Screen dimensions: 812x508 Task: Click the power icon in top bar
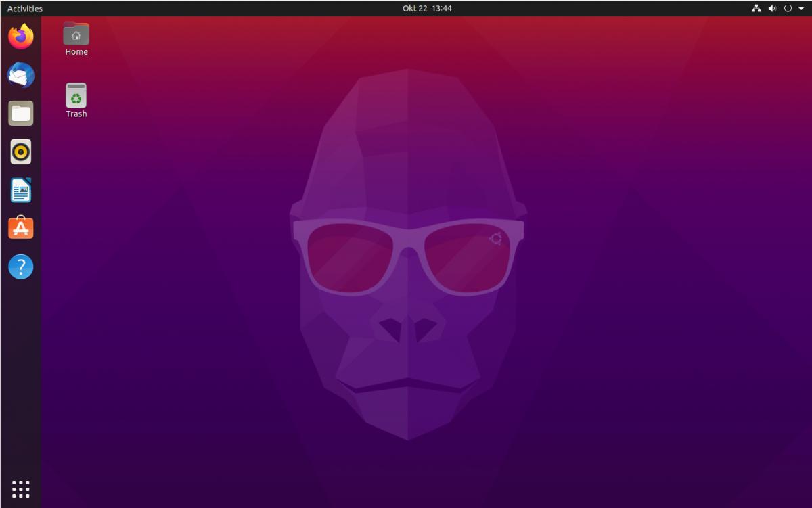[788, 9]
